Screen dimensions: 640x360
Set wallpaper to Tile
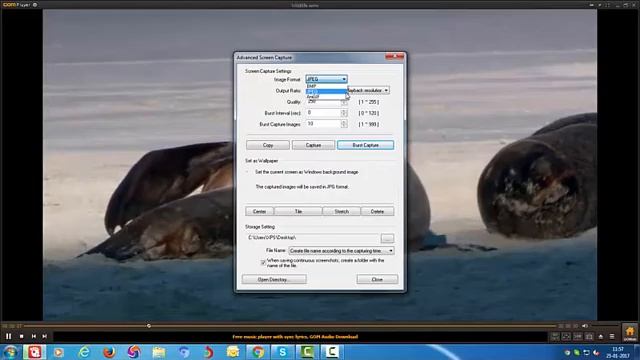click(x=298, y=211)
